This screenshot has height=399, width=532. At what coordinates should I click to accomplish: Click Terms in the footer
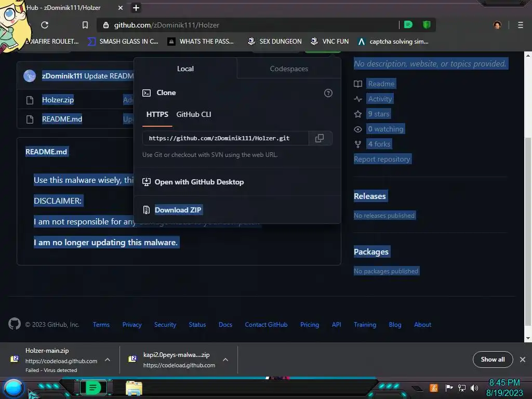coord(101,325)
